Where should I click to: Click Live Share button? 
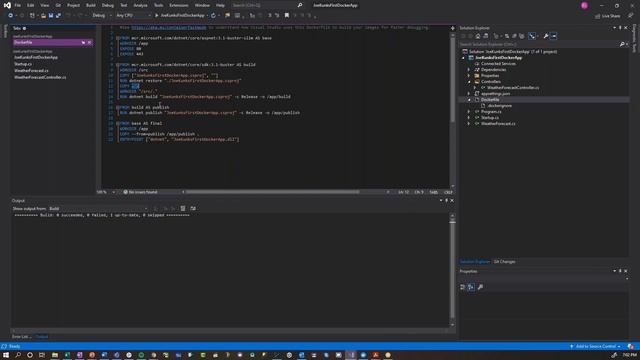point(607,16)
